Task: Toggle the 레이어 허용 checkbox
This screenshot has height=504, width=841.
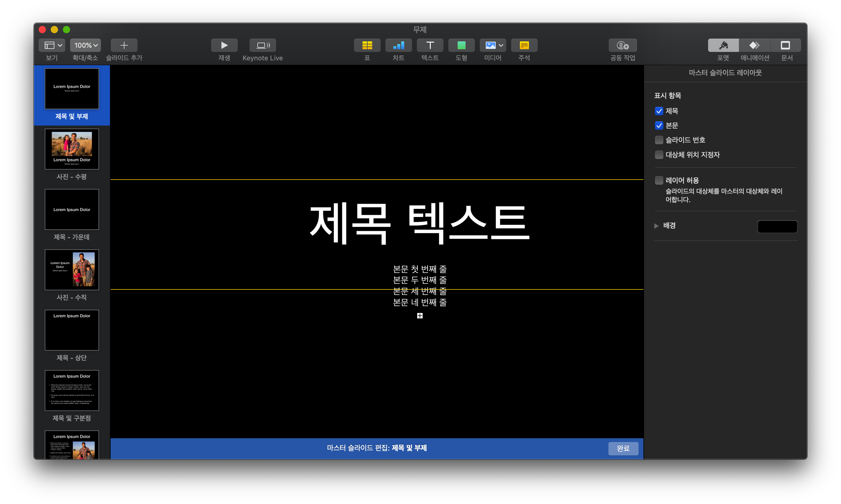Action: (659, 180)
